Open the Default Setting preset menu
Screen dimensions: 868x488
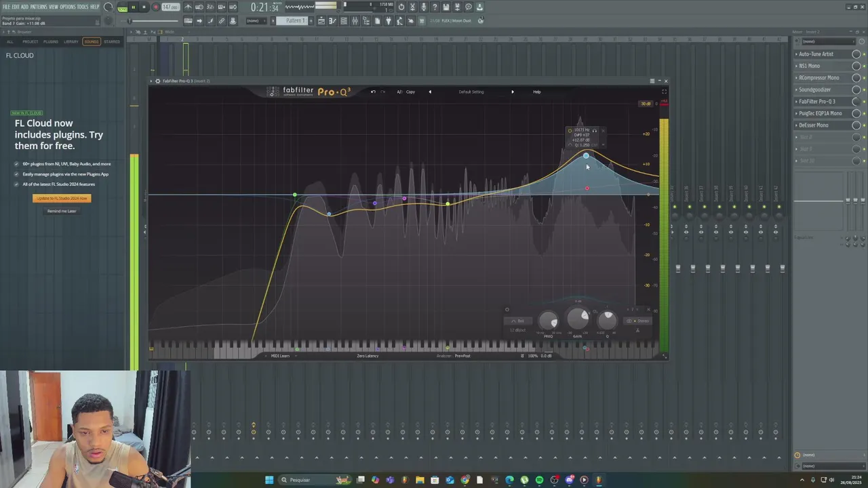tap(471, 91)
